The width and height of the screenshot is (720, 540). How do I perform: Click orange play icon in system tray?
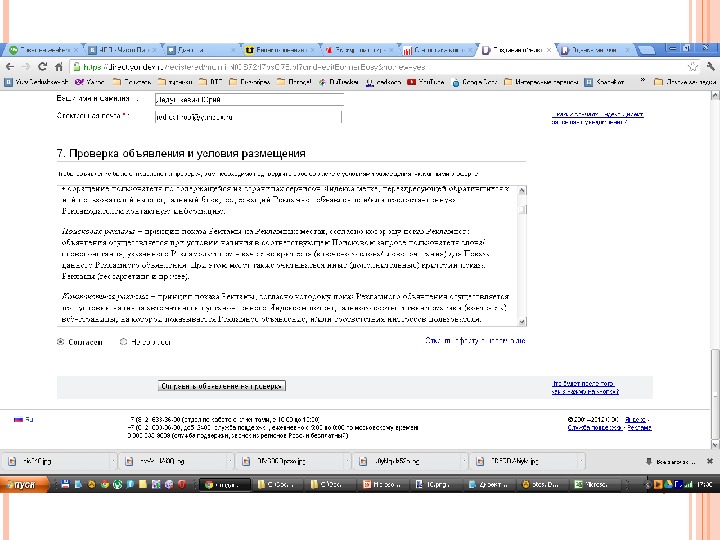(658, 484)
